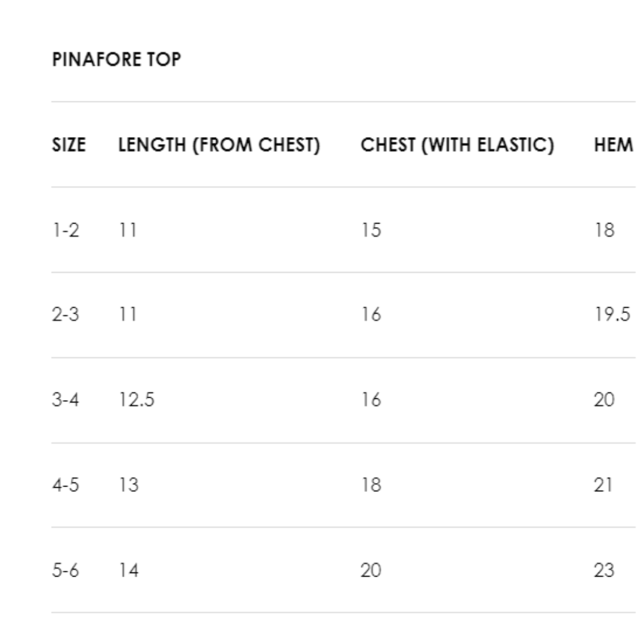The width and height of the screenshot is (644, 644).
Task: Click the HEM column header
Action: (613, 145)
